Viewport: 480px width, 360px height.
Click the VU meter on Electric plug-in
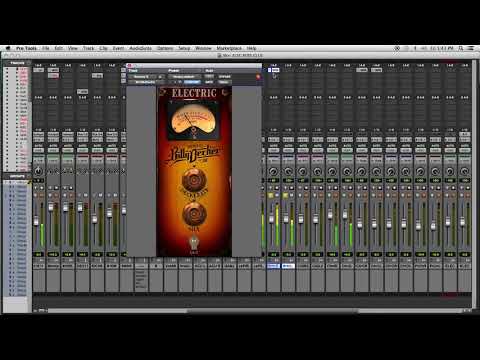pyautogui.click(x=193, y=121)
